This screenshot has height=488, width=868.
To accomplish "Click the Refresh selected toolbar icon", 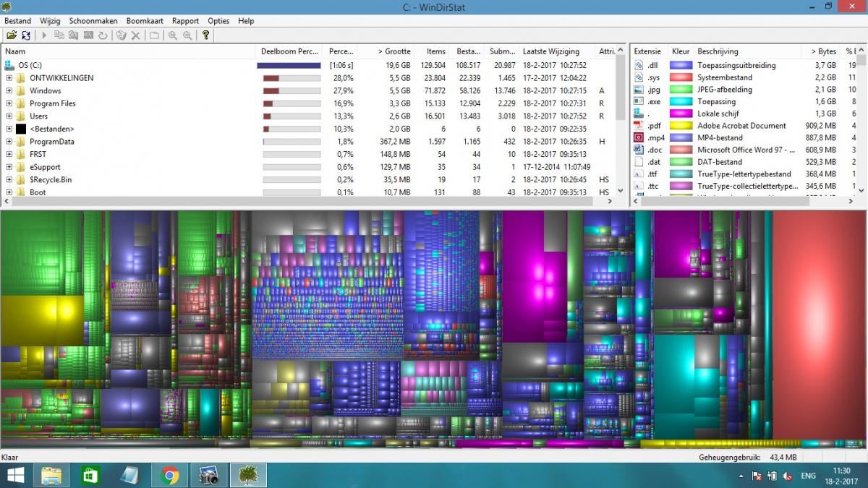I will pyautogui.click(x=103, y=35).
